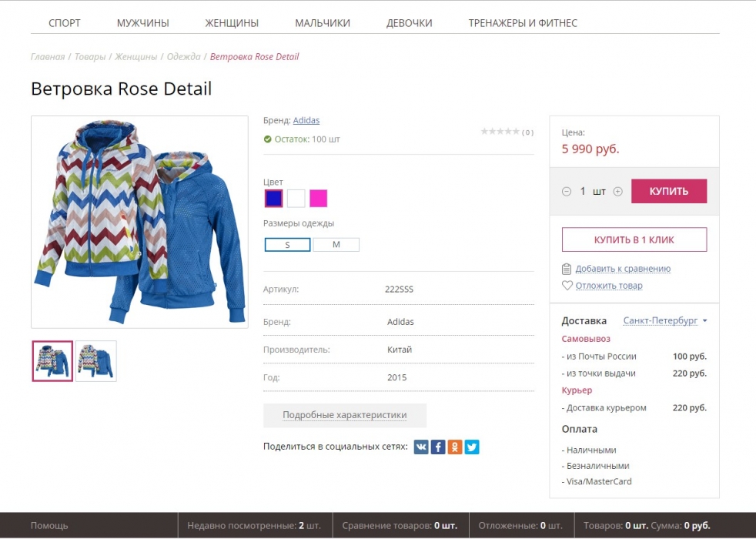The image size is (756, 539).
Task: Click Купить в 1 клик button
Action: (x=634, y=239)
